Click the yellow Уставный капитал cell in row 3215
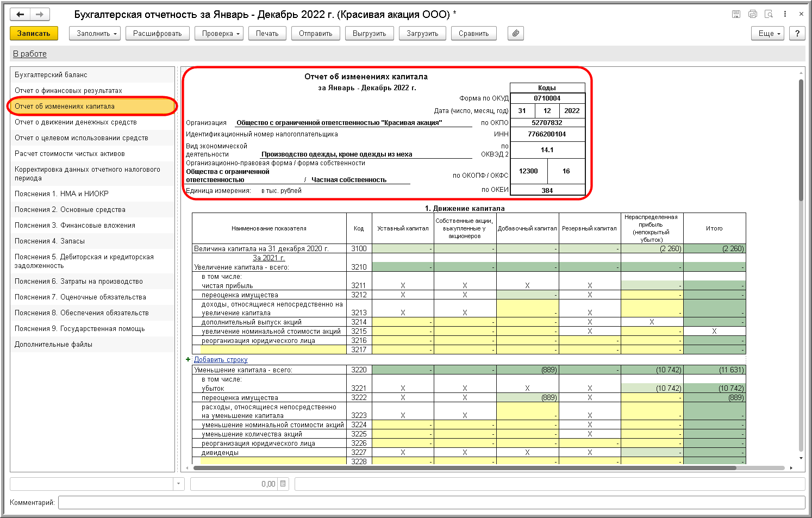This screenshot has width=812, height=518. click(x=403, y=332)
